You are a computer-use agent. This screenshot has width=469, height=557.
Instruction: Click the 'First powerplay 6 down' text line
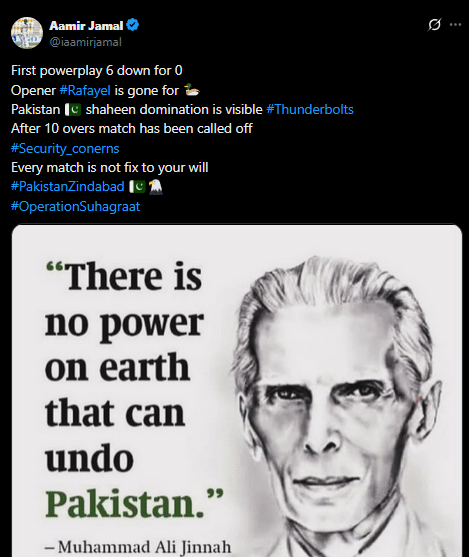tap(97, 71)
